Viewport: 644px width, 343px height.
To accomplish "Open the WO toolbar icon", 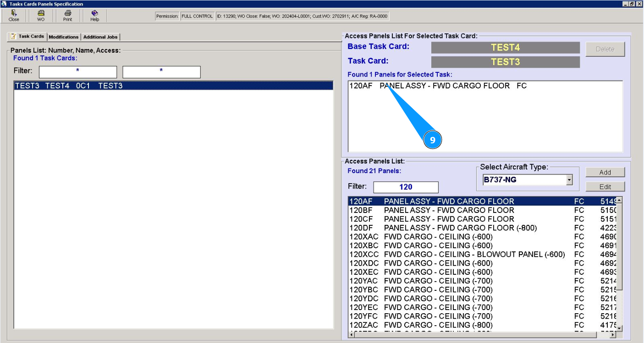I will pos(41,16).
